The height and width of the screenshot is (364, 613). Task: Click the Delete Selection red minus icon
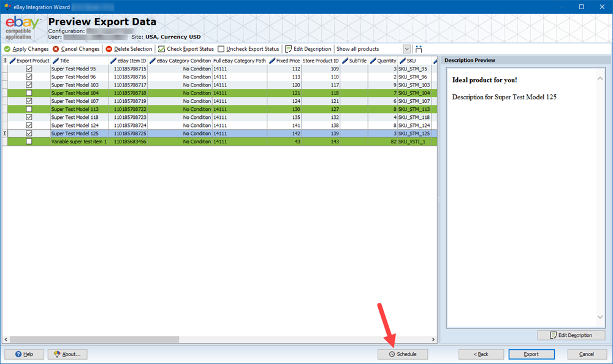tap(109, 49)
